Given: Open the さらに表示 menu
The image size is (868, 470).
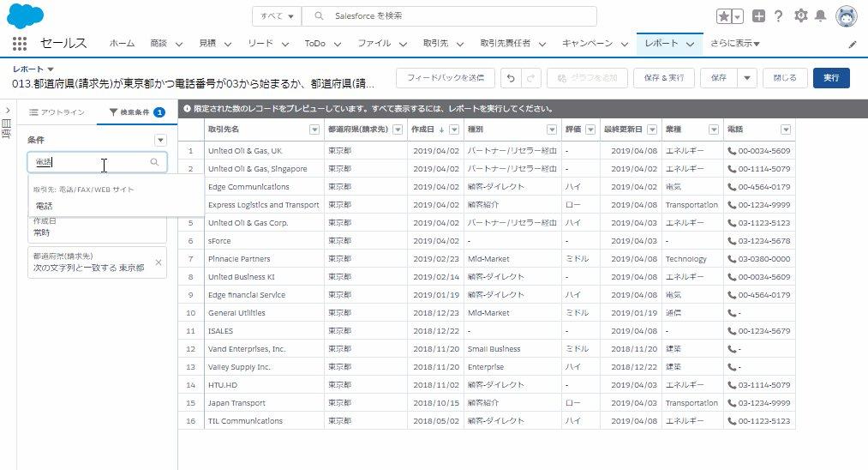Looking at the screenshot, I should point(734,43).
